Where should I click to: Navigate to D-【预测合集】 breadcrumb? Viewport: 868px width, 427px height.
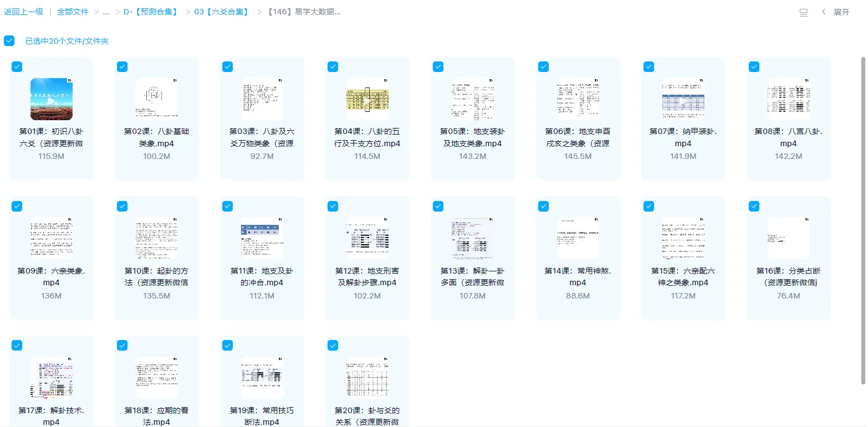(150, 12)
